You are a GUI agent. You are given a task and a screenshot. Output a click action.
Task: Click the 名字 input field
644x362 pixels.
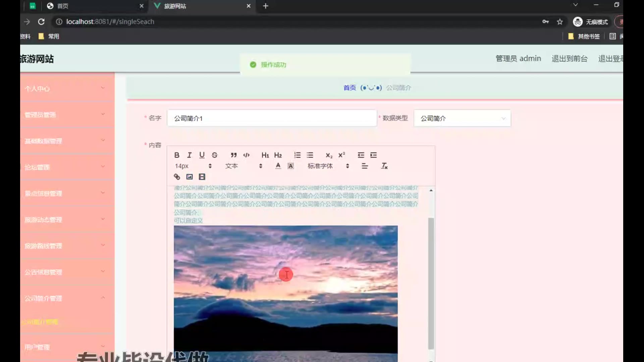click(272, 118)
